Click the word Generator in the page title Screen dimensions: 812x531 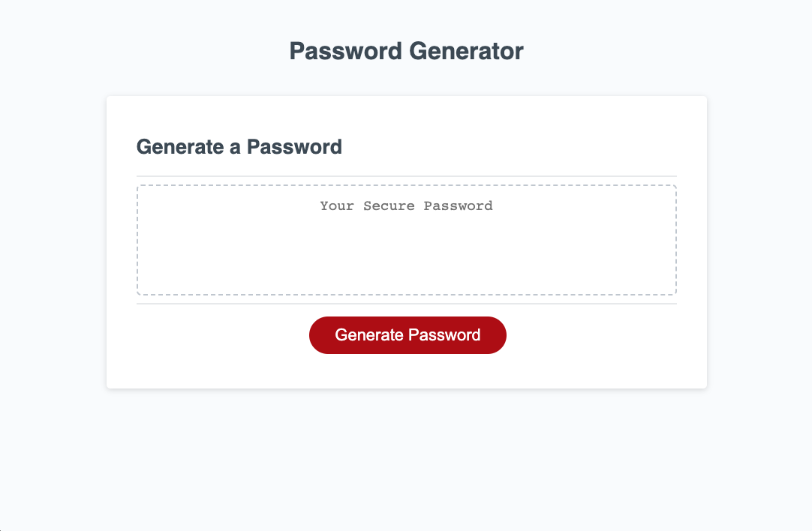[x=466, y=51]
